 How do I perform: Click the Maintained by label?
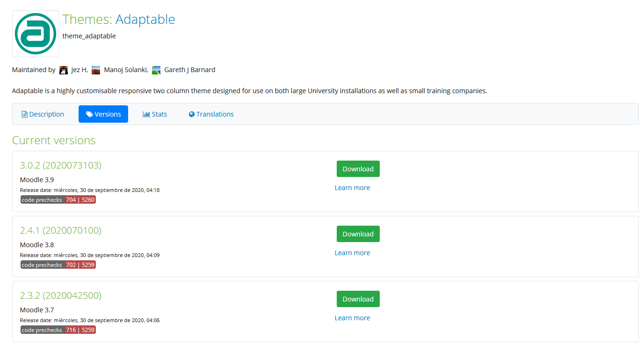coord(34,70)
